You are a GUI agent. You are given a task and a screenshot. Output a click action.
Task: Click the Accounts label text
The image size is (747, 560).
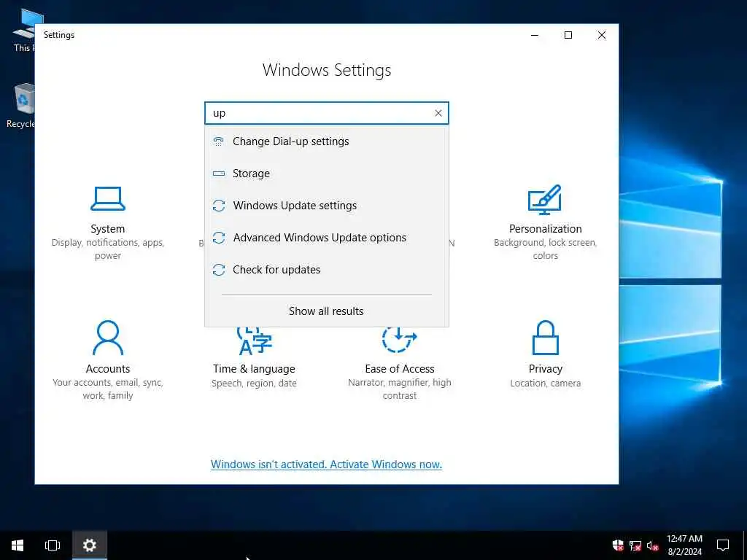coord(108,368)
